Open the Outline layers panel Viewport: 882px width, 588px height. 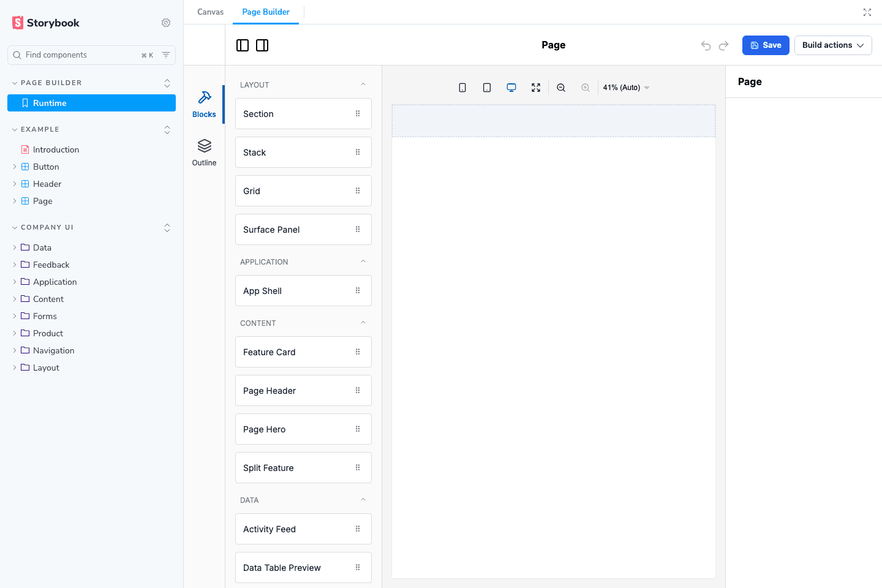[x=204, y=153]
